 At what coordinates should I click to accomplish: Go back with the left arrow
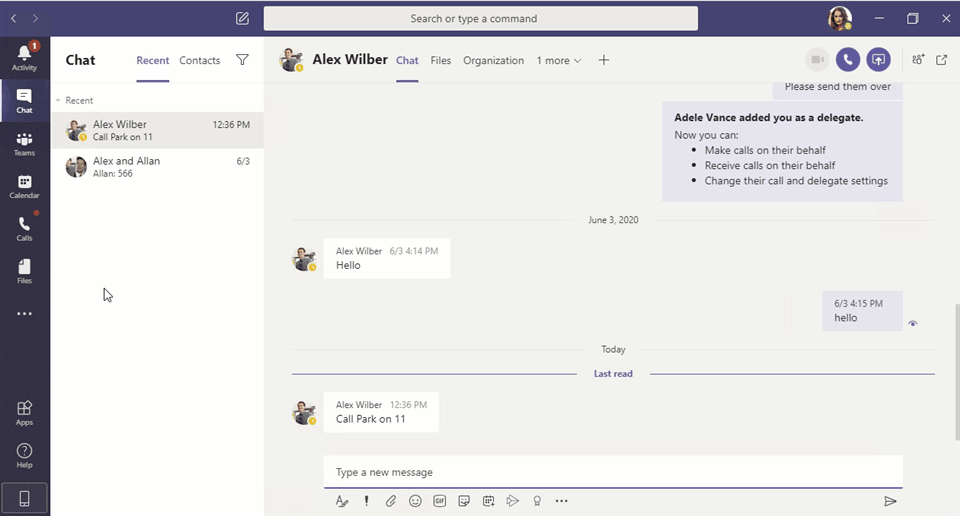tap(13, 18)
